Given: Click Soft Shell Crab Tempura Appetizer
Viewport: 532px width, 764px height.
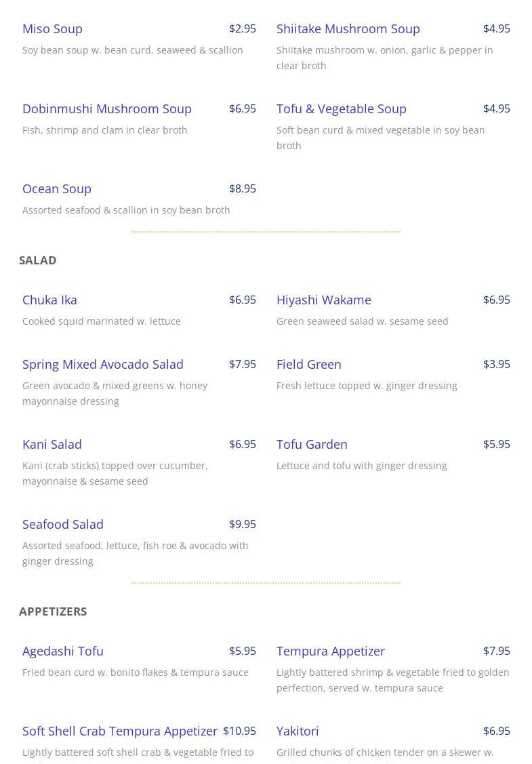Looking at the screenshot, I should click(119, 731).
